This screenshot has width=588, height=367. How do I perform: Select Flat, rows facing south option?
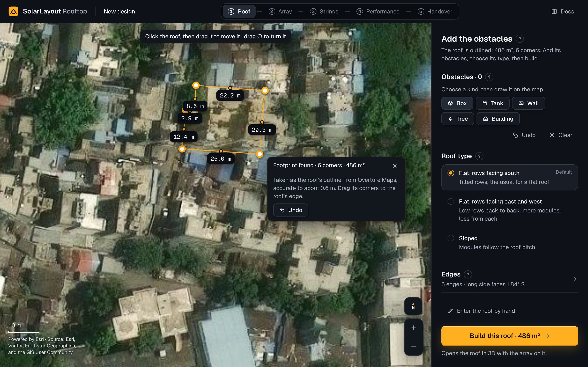(510, 177)
